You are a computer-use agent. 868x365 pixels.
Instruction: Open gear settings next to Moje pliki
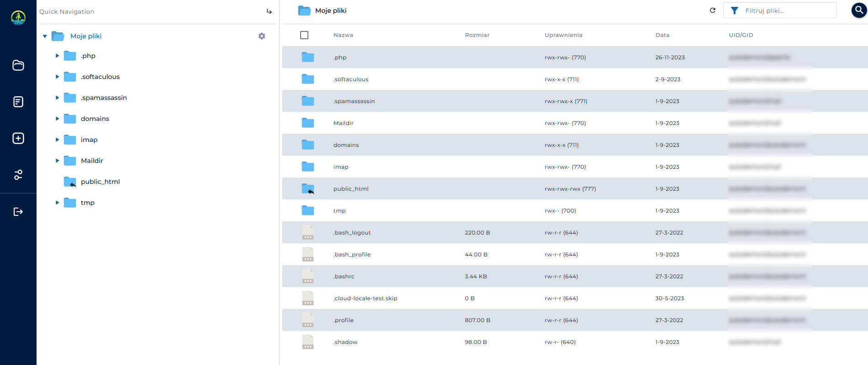262,36
